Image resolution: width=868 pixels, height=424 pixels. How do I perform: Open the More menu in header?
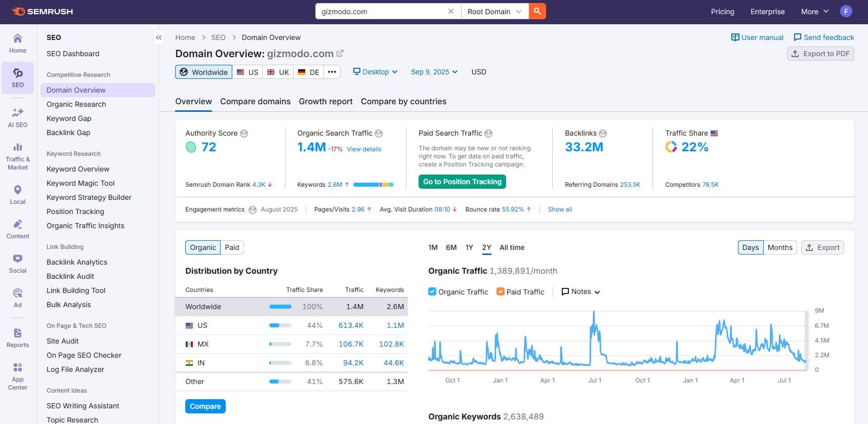[814, 11]
